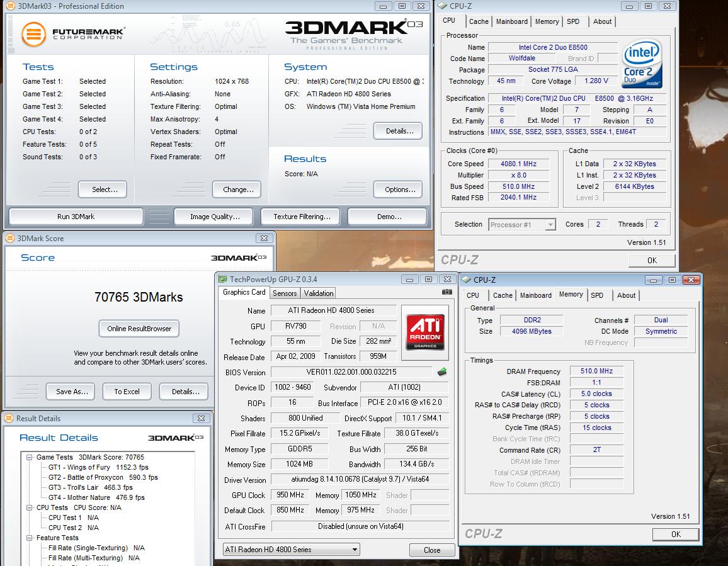
Task: Click Core Speed 4080.1 MHz value
Action: tap(518, 164)
